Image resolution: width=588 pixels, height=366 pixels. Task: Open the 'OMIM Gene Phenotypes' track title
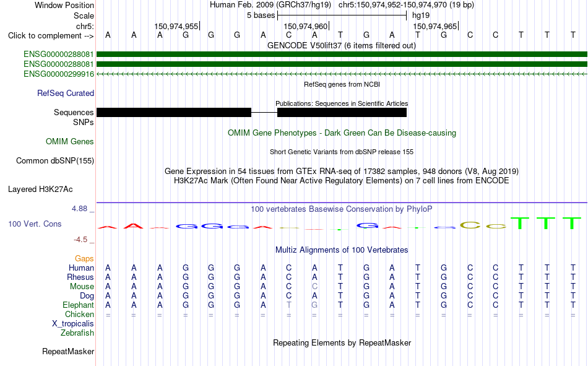click(342, 133)
